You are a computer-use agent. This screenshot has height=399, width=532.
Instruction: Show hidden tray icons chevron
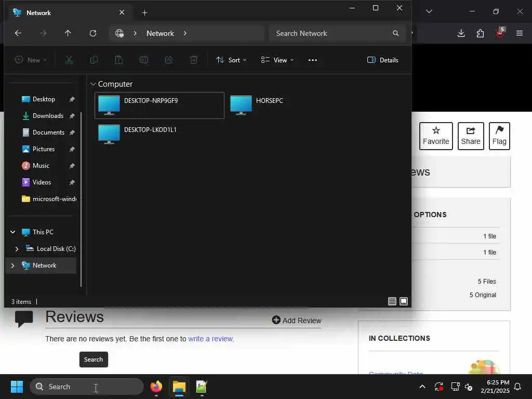pyautogui.click(x=422, y=387)
